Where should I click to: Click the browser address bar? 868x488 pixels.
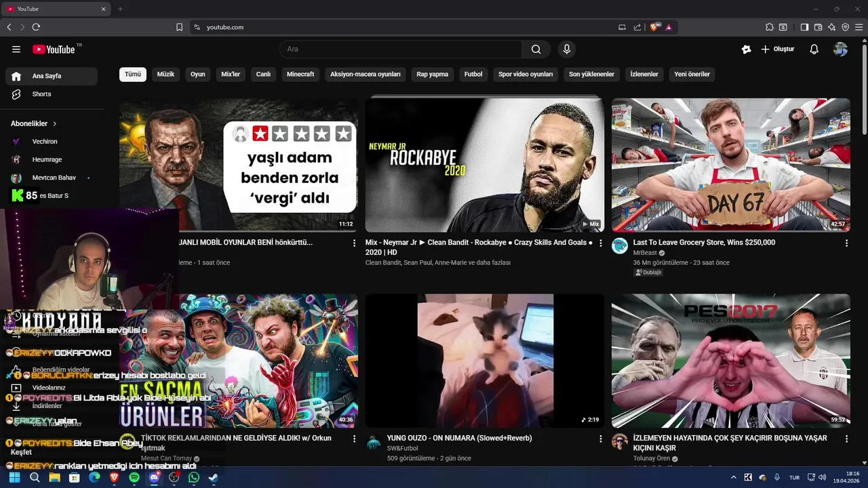pos(407,27)
